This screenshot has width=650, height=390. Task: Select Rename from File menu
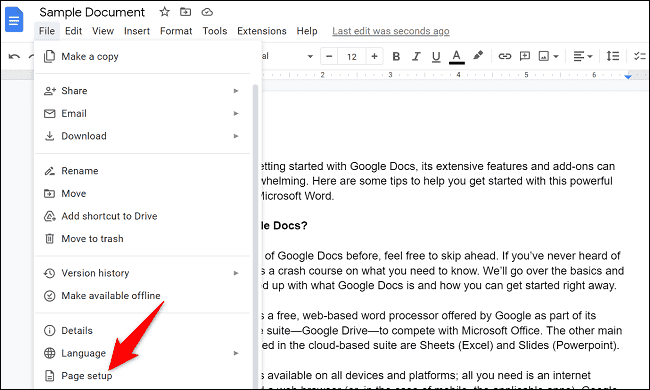tap(143, 171)
